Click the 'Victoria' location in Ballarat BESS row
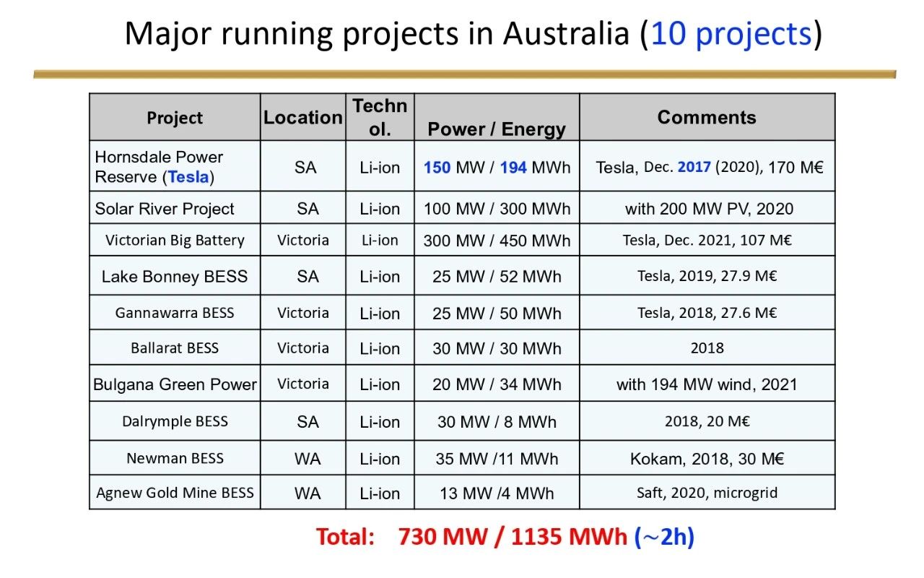924x578 pixels. point(303,348)
